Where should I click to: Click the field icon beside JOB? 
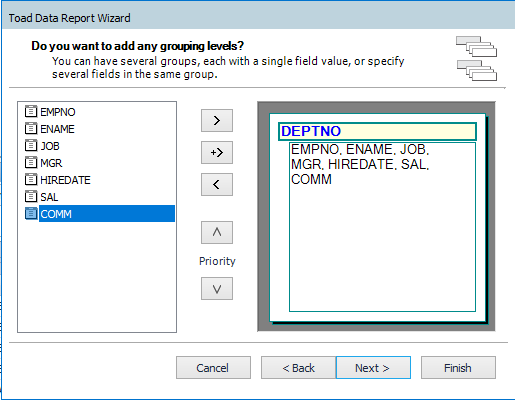click(x=31, y=145)
